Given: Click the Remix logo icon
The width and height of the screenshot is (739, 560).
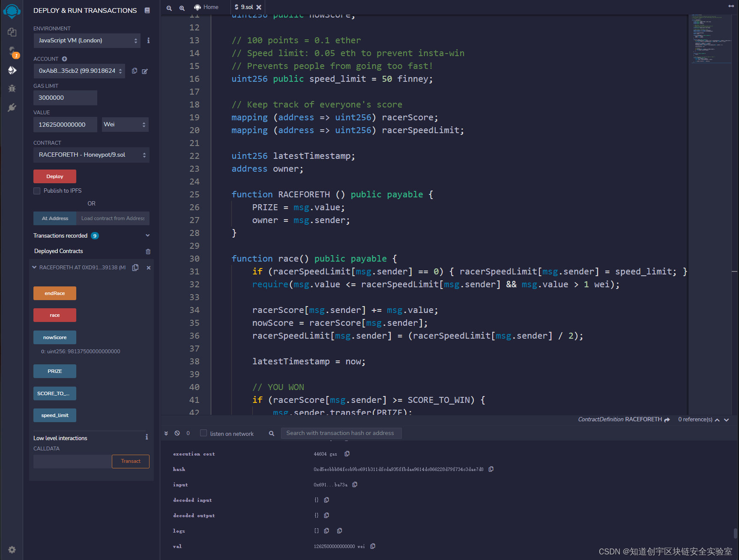Looking at the screenshot, I should pos(12,11).
